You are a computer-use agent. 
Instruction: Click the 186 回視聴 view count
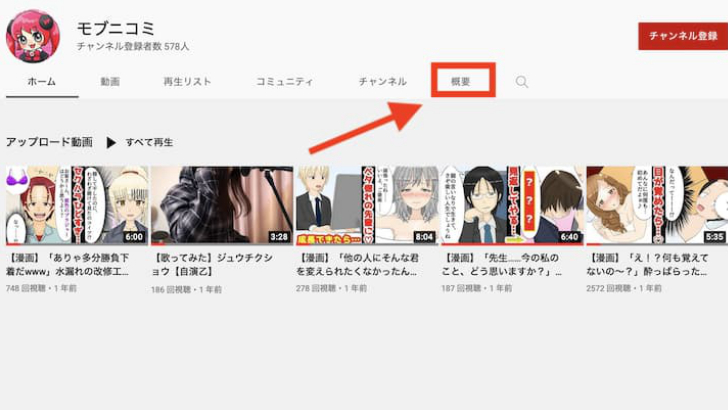tap(171, 290)
